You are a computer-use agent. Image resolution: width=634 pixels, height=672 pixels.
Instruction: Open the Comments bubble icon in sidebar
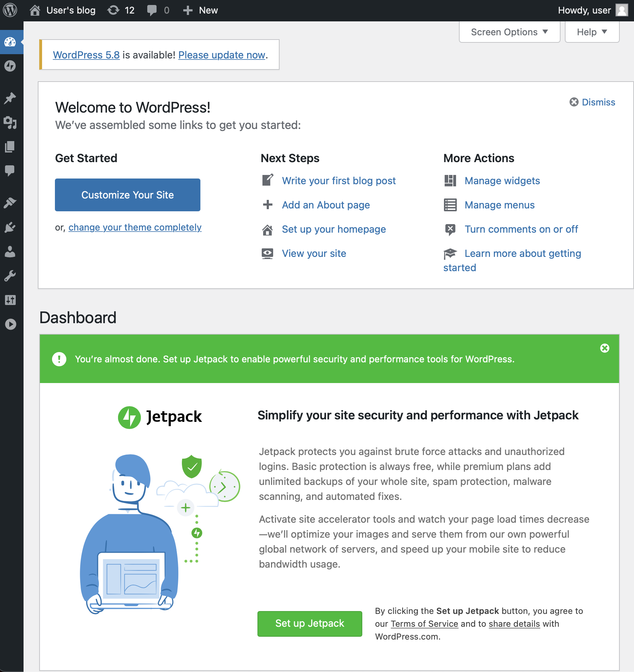point(11,171)
